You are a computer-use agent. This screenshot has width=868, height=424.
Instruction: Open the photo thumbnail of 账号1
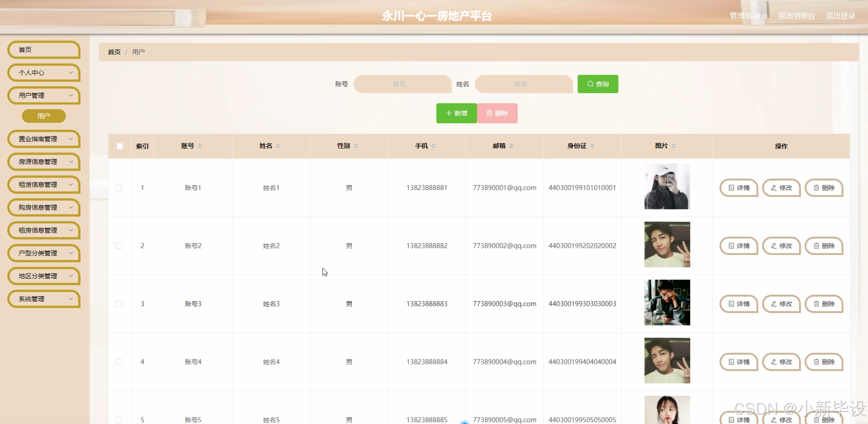click(x=667, y=186)
